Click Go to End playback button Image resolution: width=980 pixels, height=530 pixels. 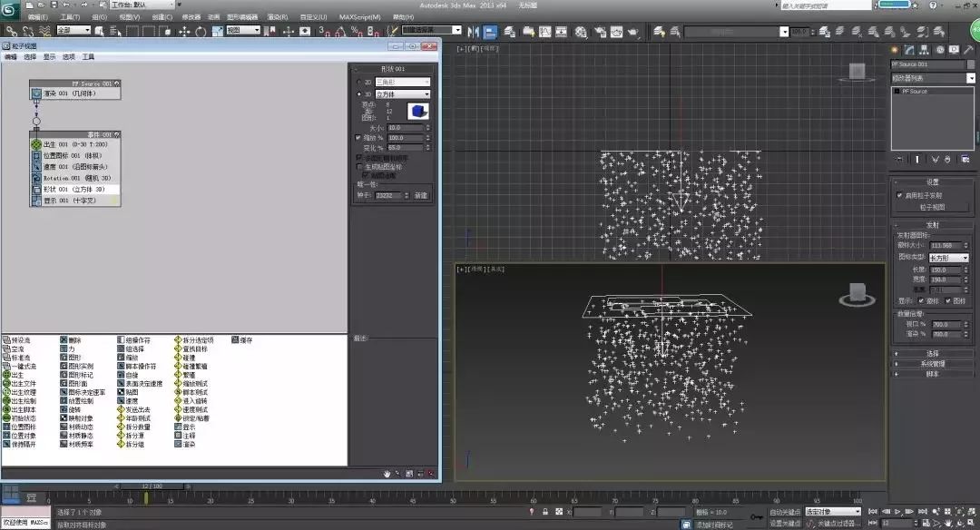click(923, 512)
